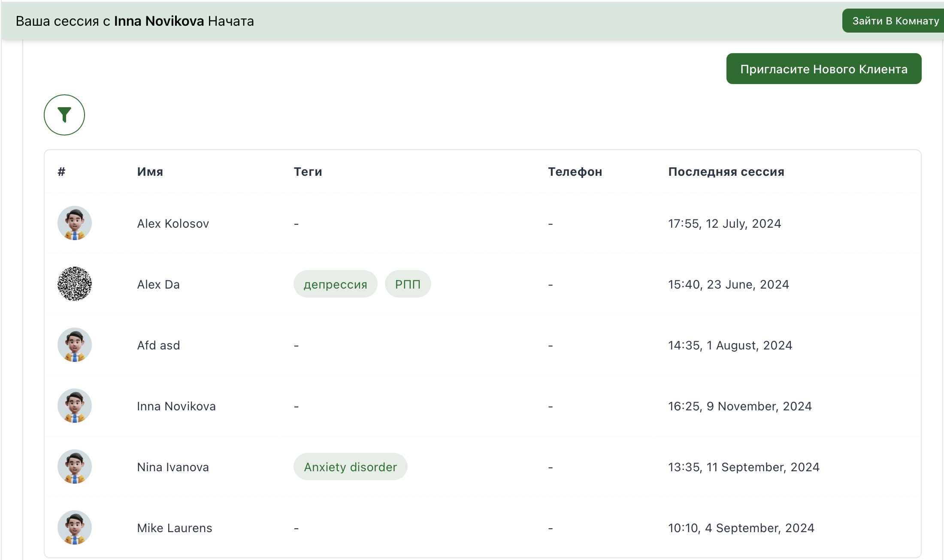This screenshot has width=944, height=560.
Task: Click the Теги column header
Action: pos(308,172)
